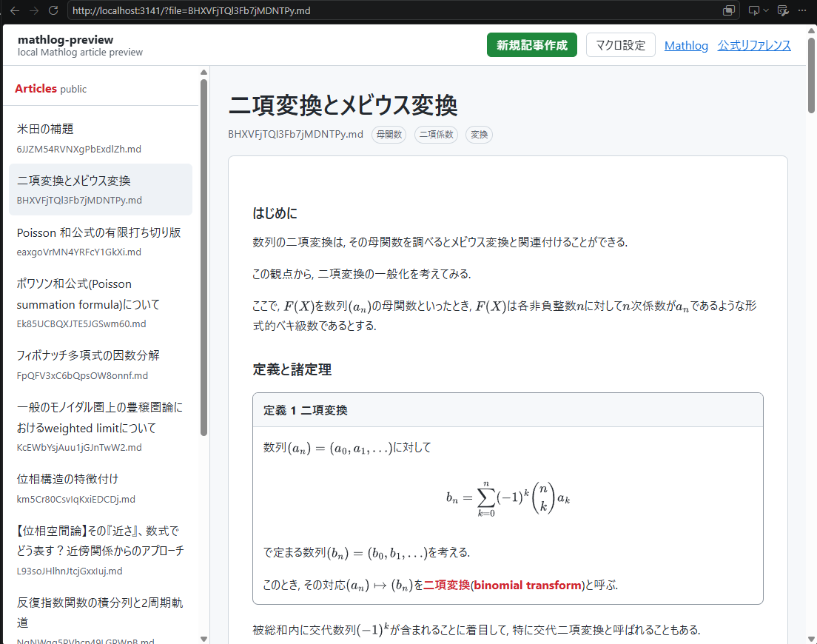Click the はじめに section heading

(275, 213)
